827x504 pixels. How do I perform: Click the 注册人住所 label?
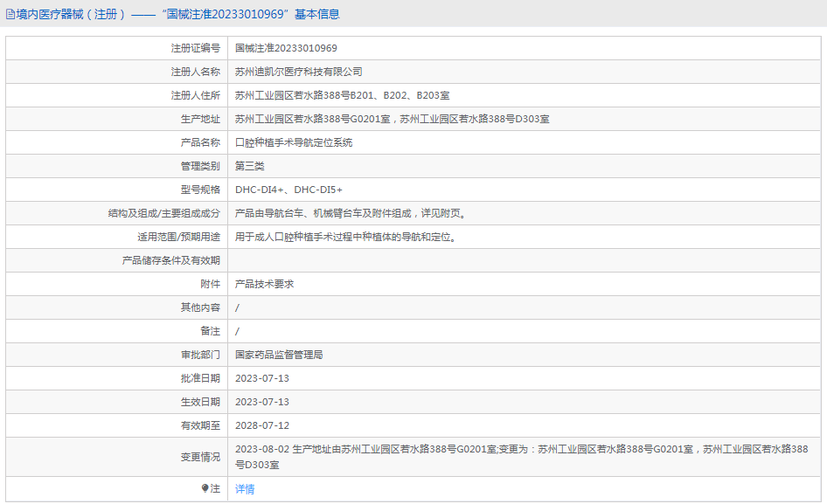tap(195, 95)
